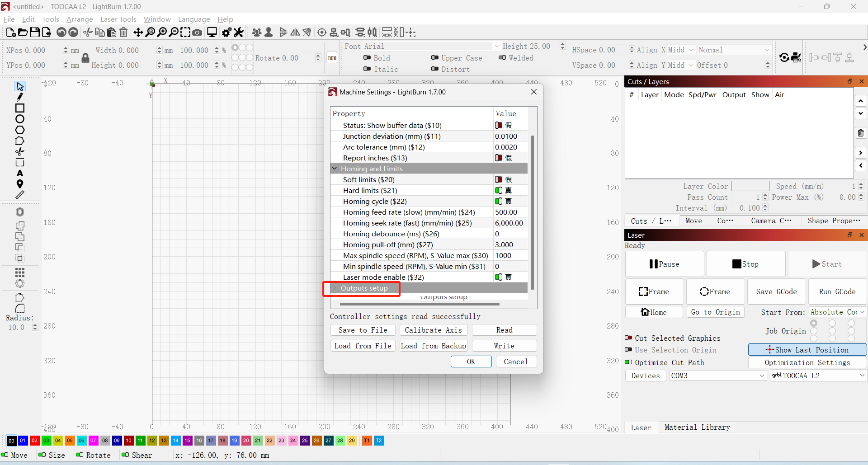Click the New file toolbar icon
The width and height of the screenshot is (868, 465).
(11, 32)
